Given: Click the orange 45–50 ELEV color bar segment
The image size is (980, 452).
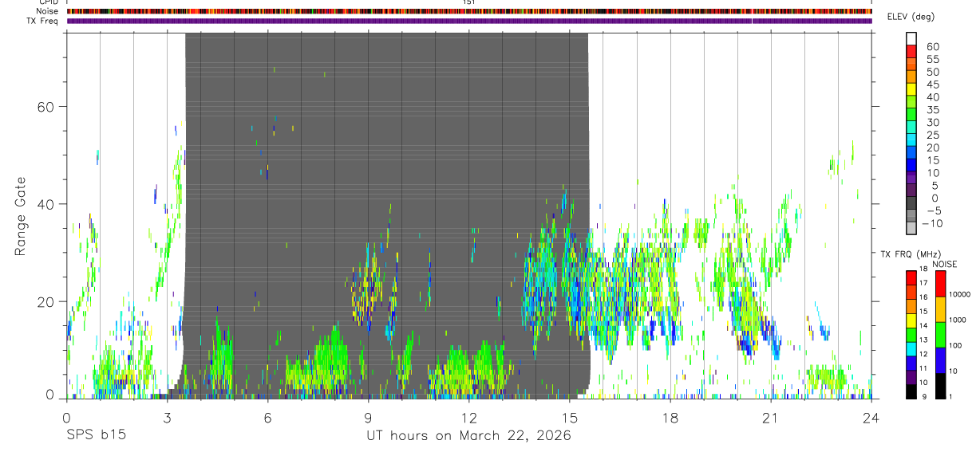Looking at the screenshot, I should pyautogui.click(x=912, y=77).
